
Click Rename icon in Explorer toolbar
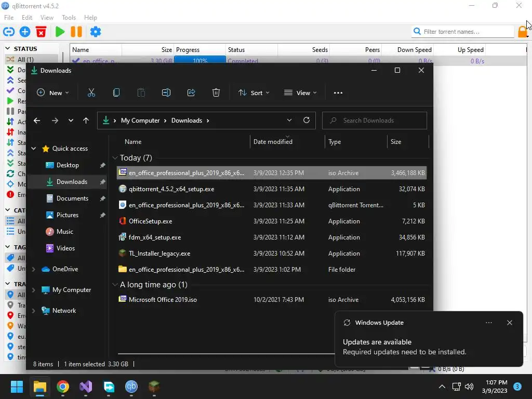[x=166, y=92]
